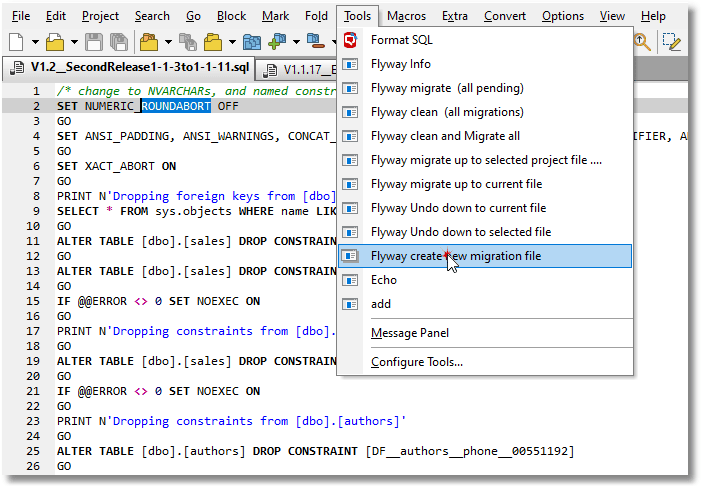Open the Macros menu
The width and height of the screenshot is (702, 489).
pyautogui.click(x=407, y=16)
